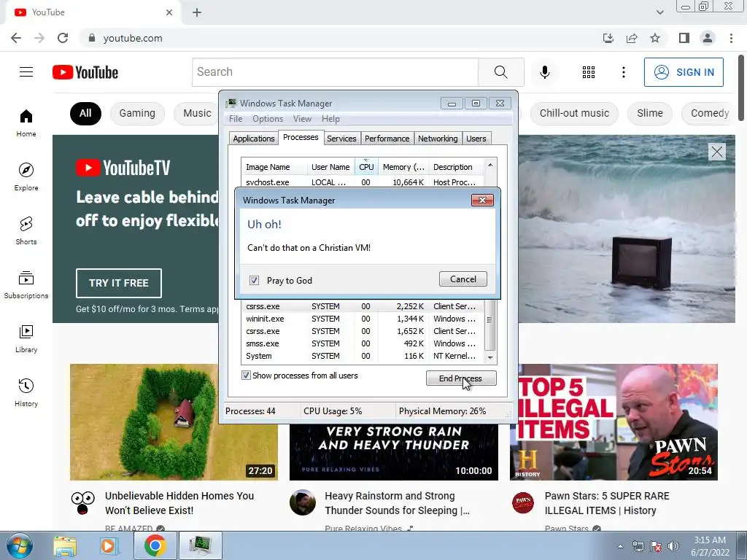Toggle Chrome side panel icon
The height and width of the screenshot is (560, 747).
coord(684,38)
